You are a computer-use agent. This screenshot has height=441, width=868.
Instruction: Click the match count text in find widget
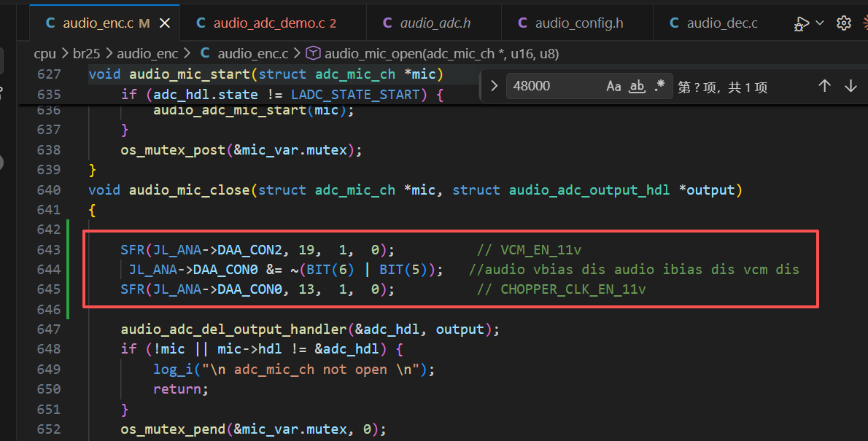pos(722,87)
